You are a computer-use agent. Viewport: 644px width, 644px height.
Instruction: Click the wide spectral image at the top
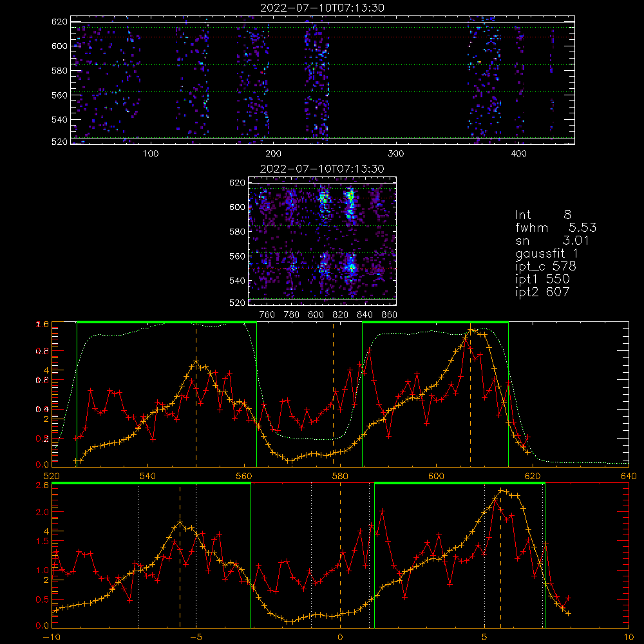click(x=323, y=80)
